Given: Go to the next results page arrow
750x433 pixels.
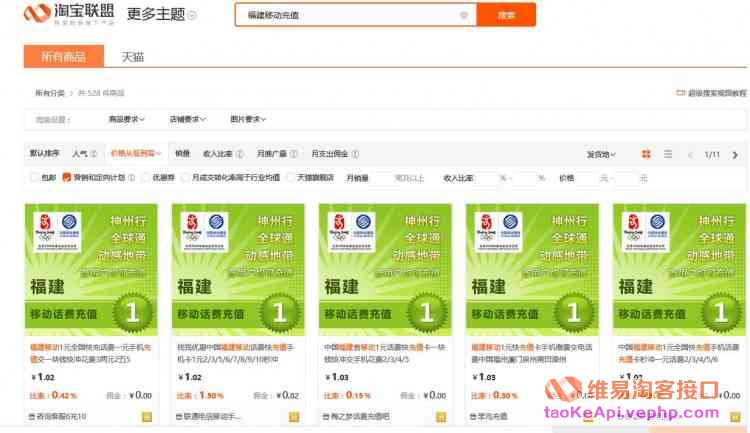Looking at the screenshot, I should pos(735,155).
